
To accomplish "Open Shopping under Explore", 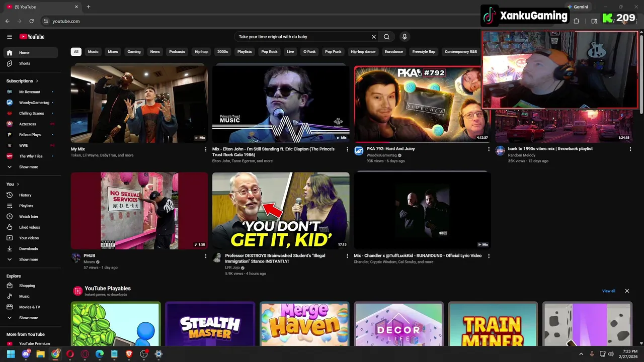I will pos(30,286).
